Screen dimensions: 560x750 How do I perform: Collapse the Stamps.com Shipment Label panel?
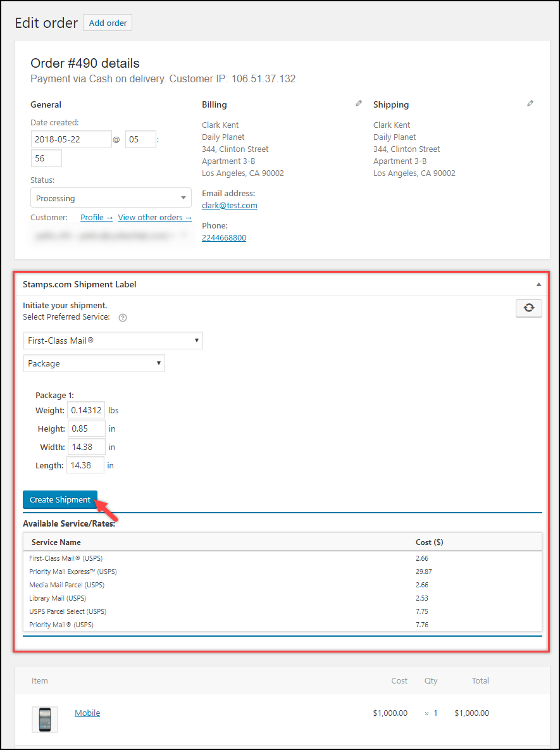coord(538,284)
